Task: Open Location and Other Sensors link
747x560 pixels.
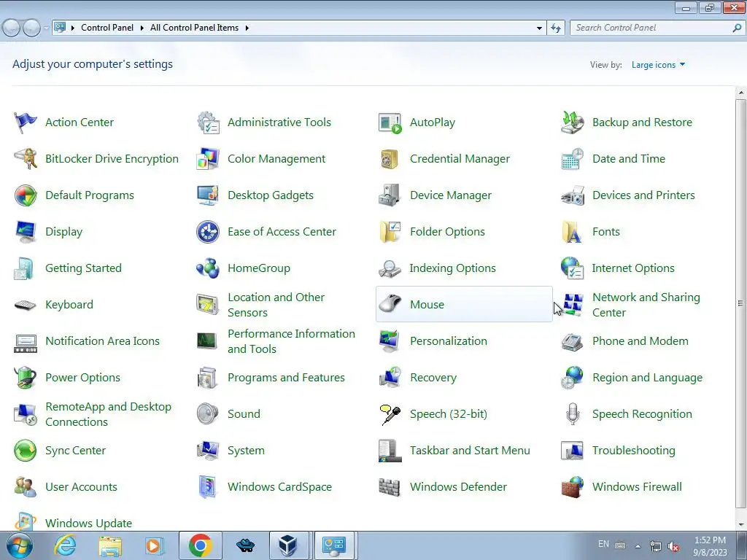Action: pos(276,305)
